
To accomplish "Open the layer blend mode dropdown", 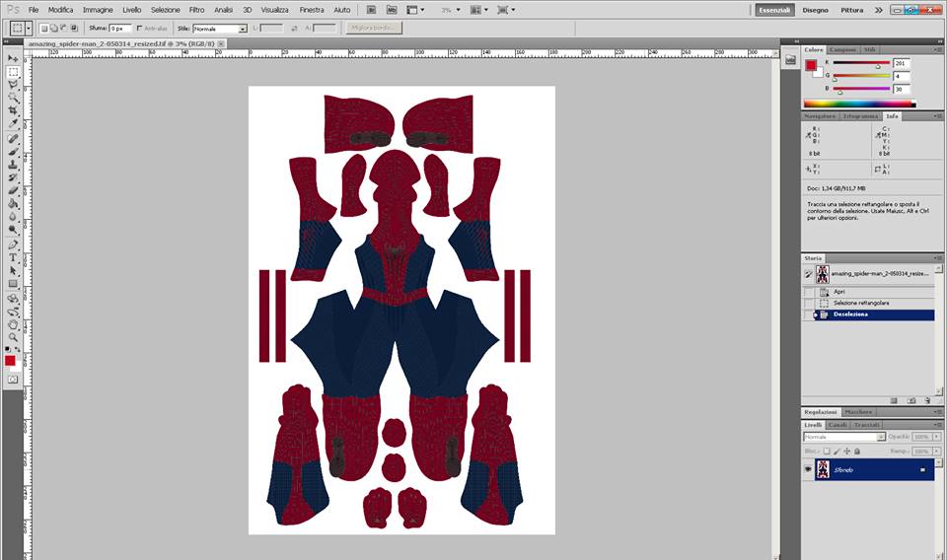I will tap(844, 437).
